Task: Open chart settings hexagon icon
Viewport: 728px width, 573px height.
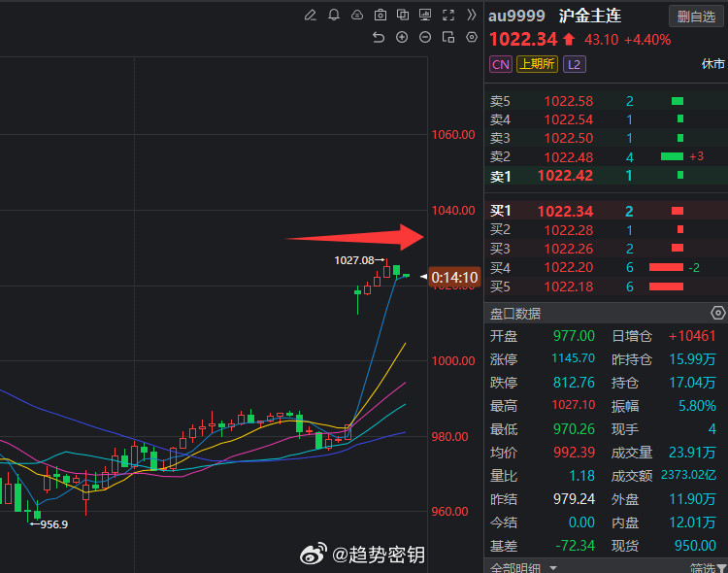Action: click(x=472, y=37)
